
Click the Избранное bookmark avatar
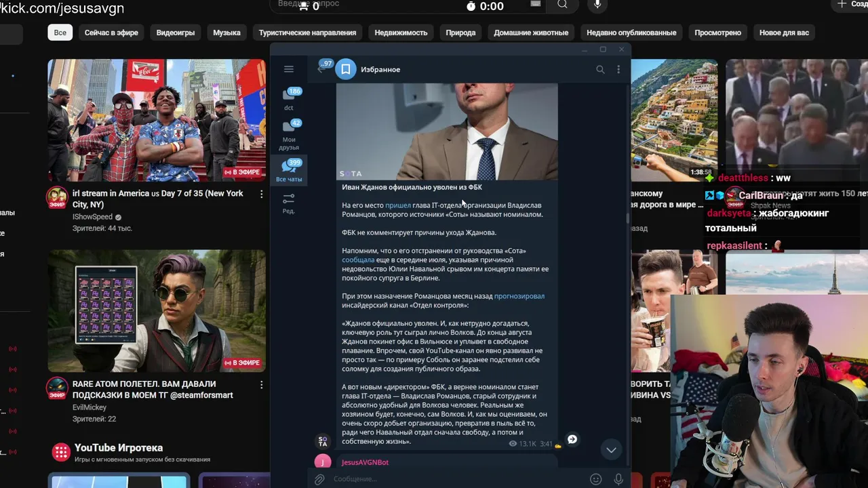[x=346, y=69]
